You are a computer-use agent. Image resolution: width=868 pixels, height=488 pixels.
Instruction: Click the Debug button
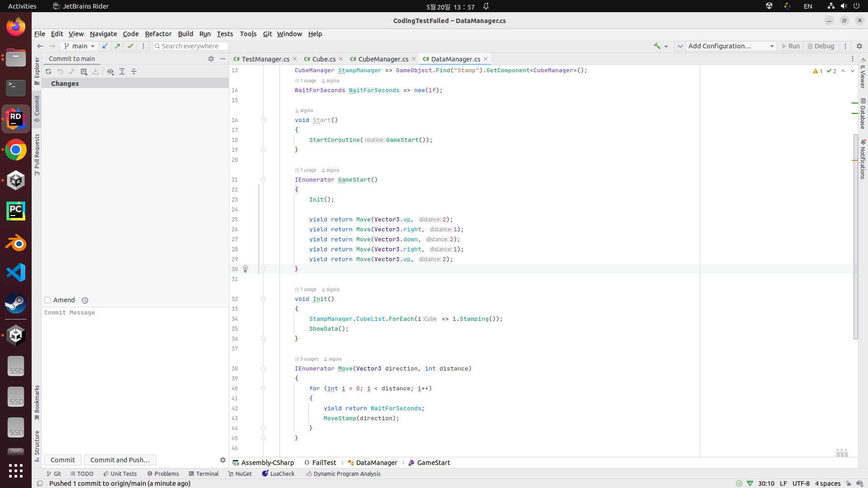pyautogui.click(x=821, y=46)
